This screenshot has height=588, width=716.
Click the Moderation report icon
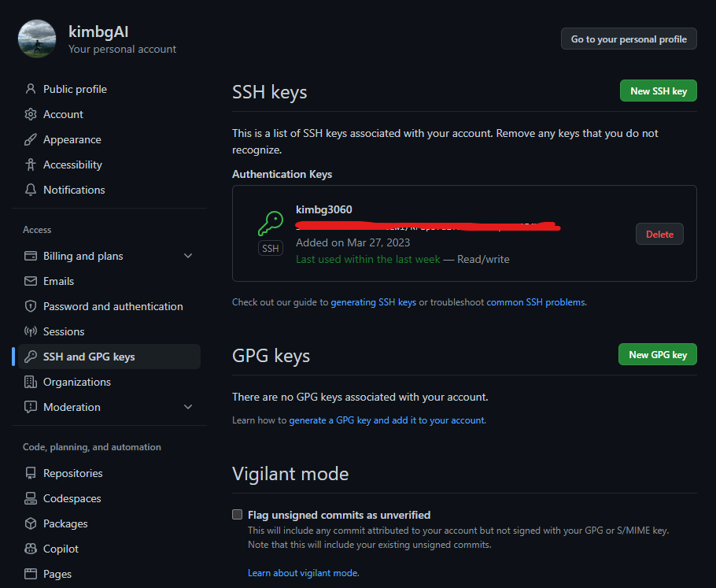point(31,407)
